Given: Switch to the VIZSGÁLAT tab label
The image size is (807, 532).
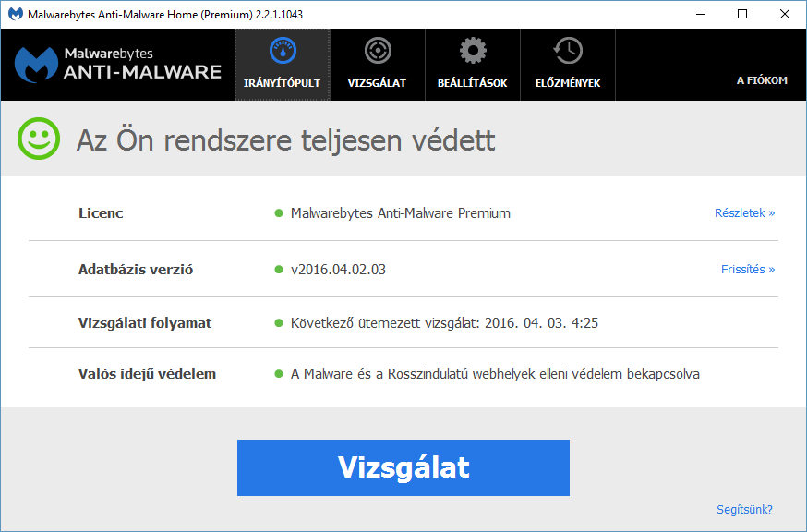Looking at the screenshot, I should tap(377, 83).
